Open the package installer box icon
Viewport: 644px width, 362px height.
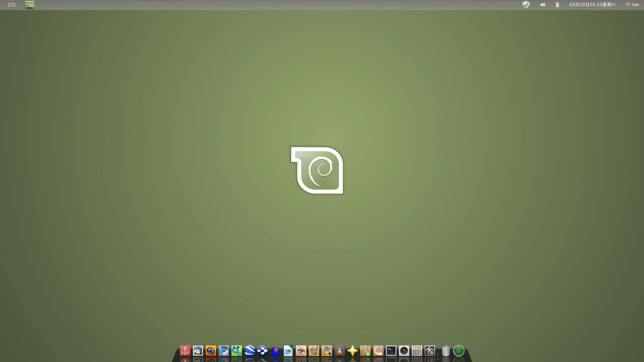[365, 351]
